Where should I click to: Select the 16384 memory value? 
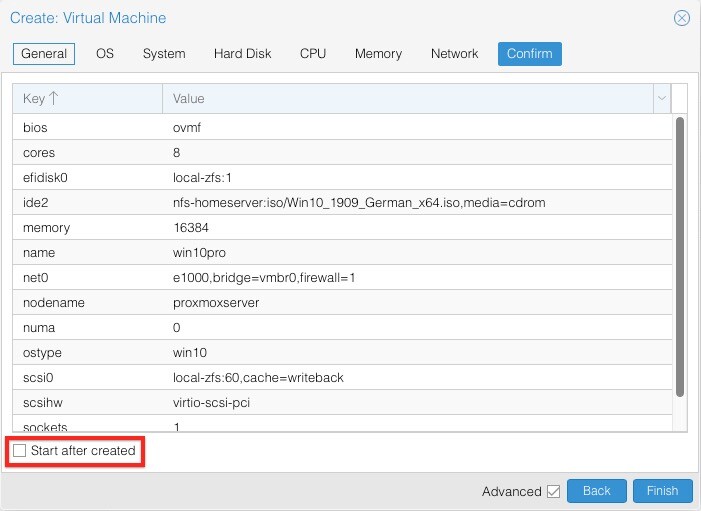click(x=191, y=228)
